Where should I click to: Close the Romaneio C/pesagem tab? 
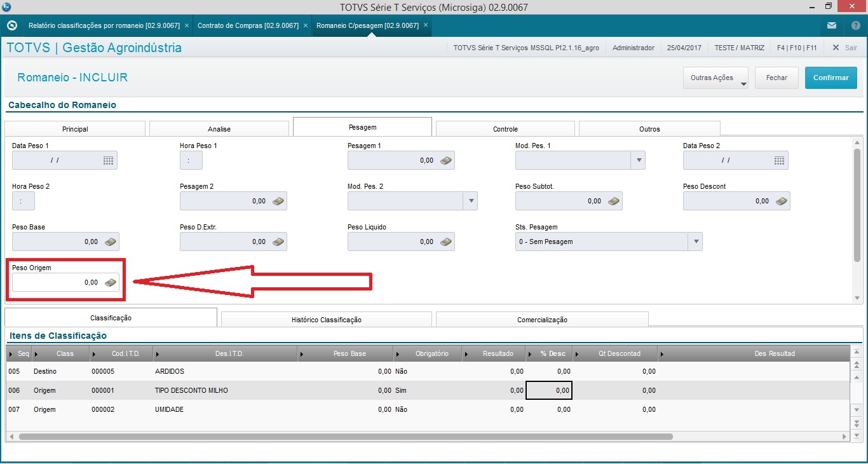pyautogui.click(x=426, y=25)
